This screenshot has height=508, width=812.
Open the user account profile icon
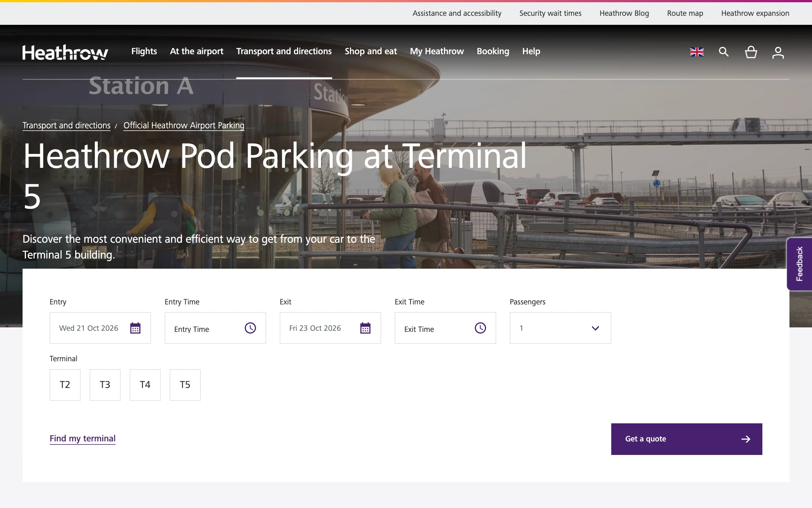click(x=778, y=52)
